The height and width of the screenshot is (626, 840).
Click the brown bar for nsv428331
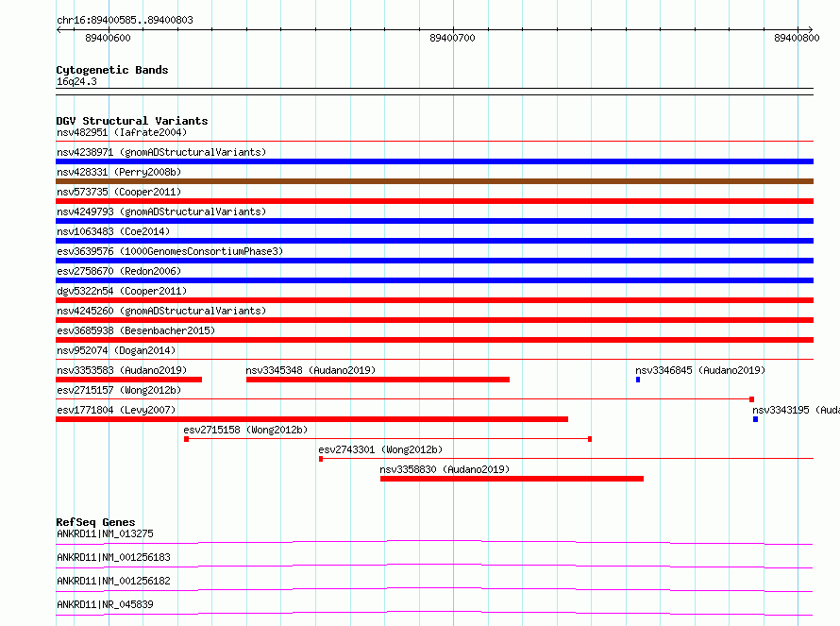[x=434, y=181]
